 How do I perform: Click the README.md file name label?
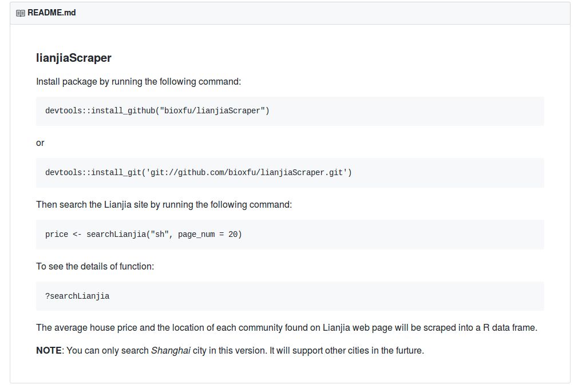coord(52,13)
